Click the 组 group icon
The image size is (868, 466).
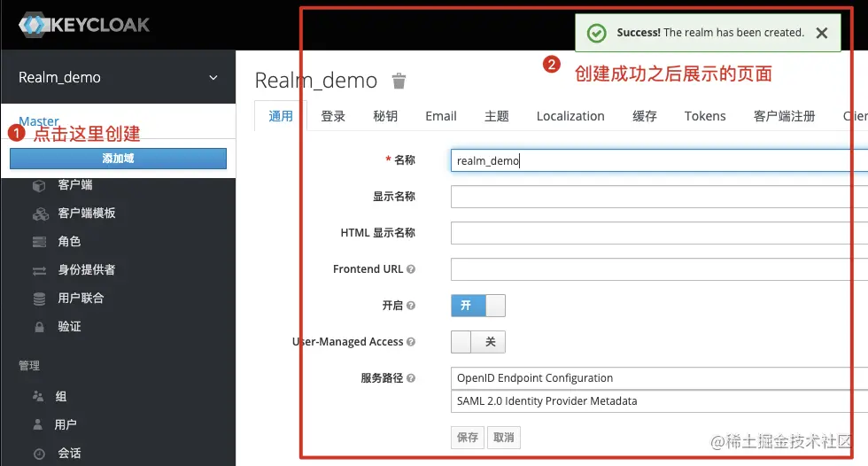point(38,396)
